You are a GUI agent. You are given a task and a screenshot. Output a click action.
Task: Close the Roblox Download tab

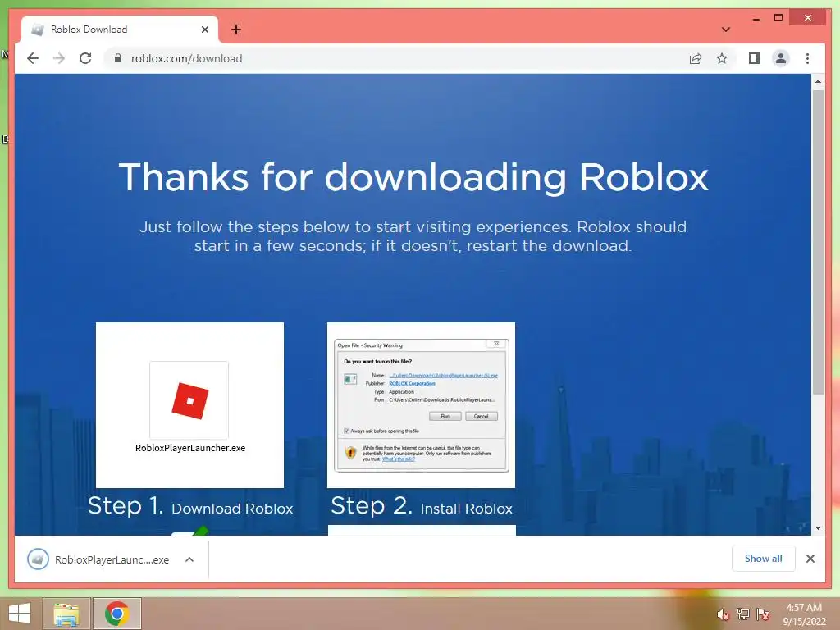coord(204,30)
